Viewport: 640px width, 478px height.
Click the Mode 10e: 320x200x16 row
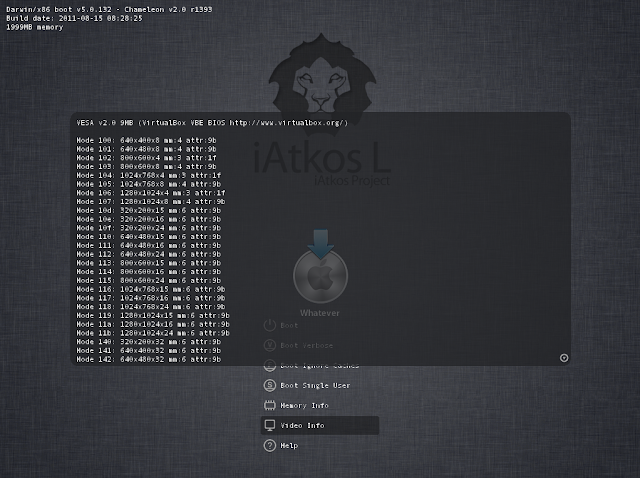coord(149,219)
